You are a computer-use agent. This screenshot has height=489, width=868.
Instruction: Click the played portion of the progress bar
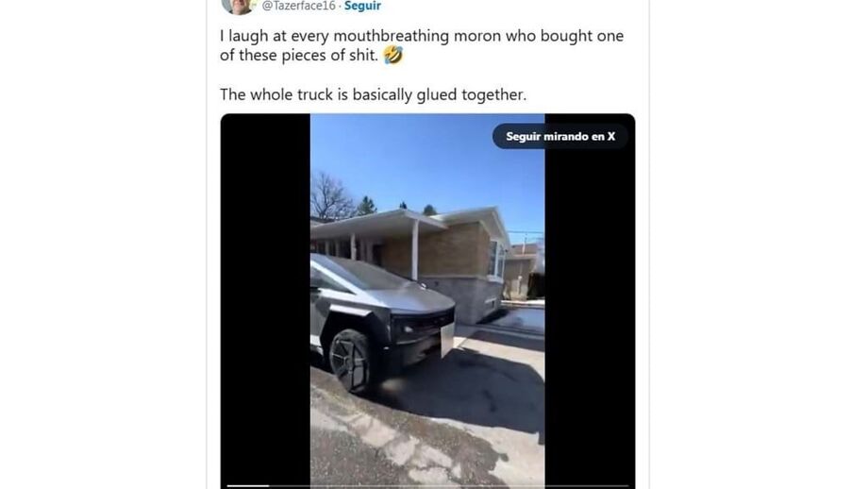click(248, 485)
